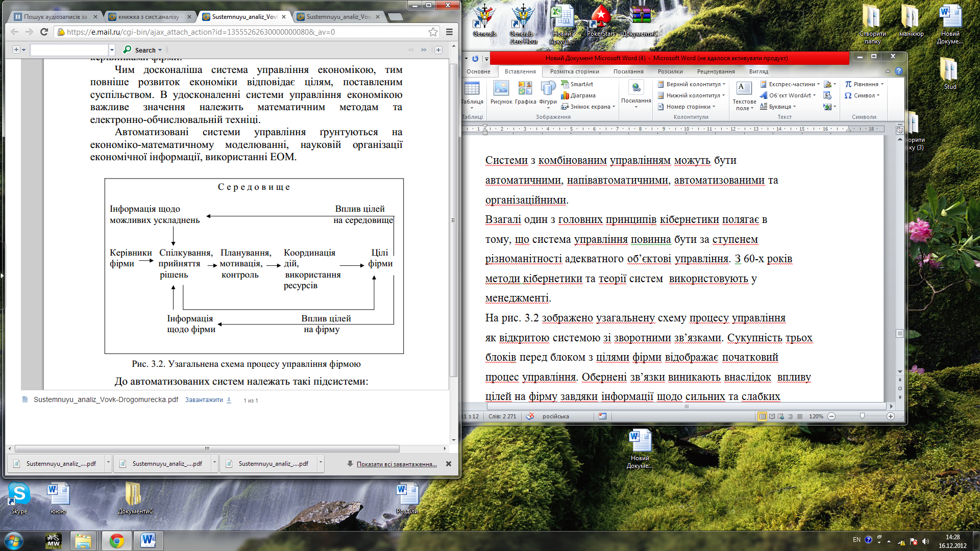Insert a Діаграма chart

(x=578, y=95)
